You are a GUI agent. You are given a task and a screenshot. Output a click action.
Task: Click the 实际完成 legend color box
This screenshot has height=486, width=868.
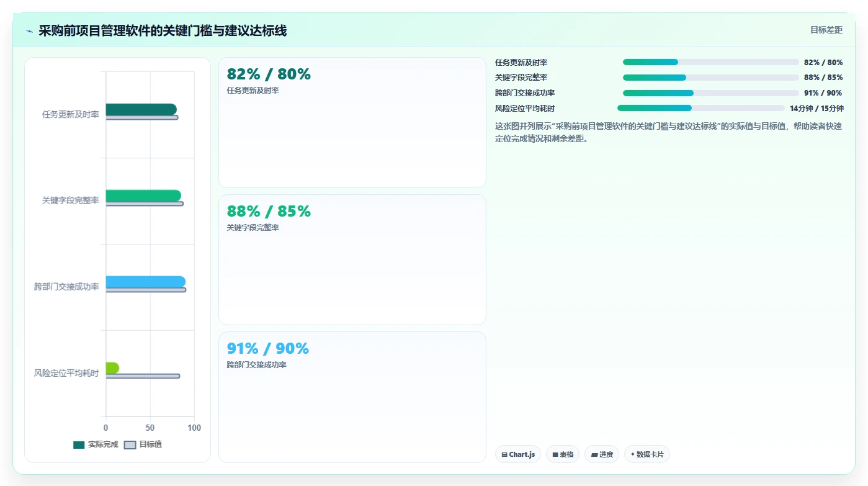79,445
